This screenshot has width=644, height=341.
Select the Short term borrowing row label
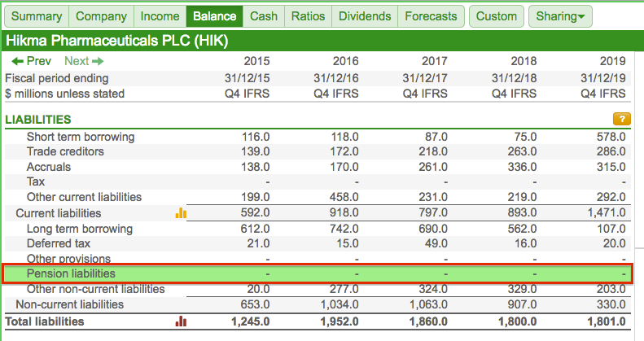click(x=81, y=137)
